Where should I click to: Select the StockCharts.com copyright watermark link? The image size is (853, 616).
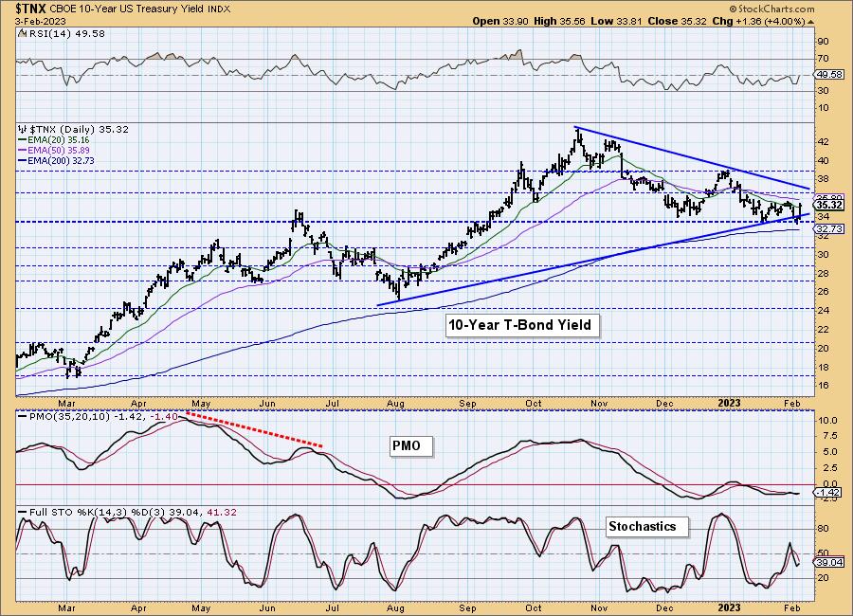click(771, 9)
